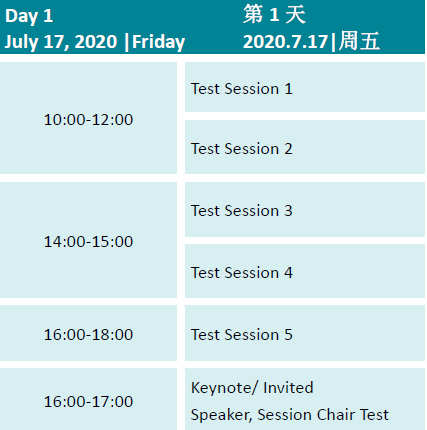This screenshot has height=430, width=427.
Task: Select the Friday label in header
Action: [159, 42]
